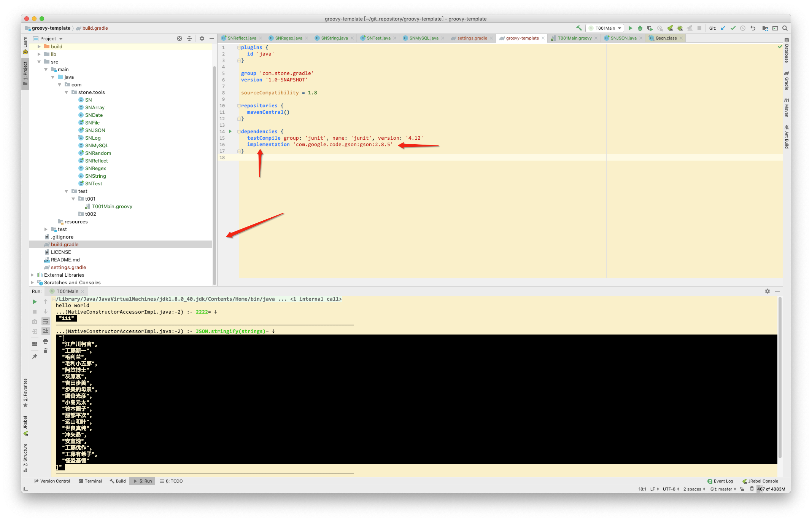Restore layout icon in Run panel
Image resolution: width=812 pixels, height=521 pixels.
pyautogui.click(x=35, y=344)
